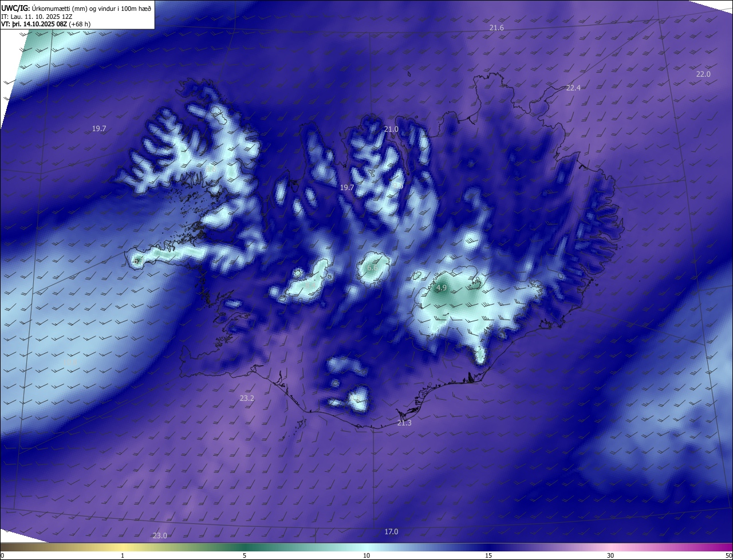Click the 19.7 label over sea off Westfjords
Image resolution: width=733 pixels, height=560 pixels.
(x=99, y=129)
